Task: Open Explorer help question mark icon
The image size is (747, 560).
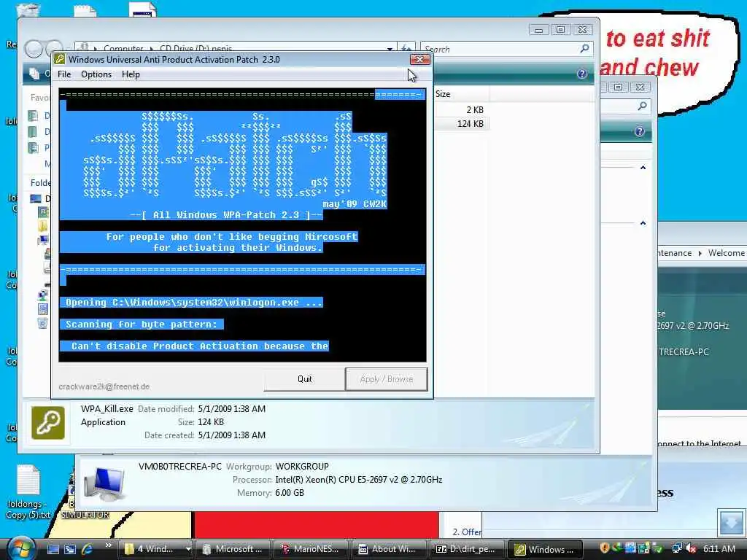Action: pos(581,74)
